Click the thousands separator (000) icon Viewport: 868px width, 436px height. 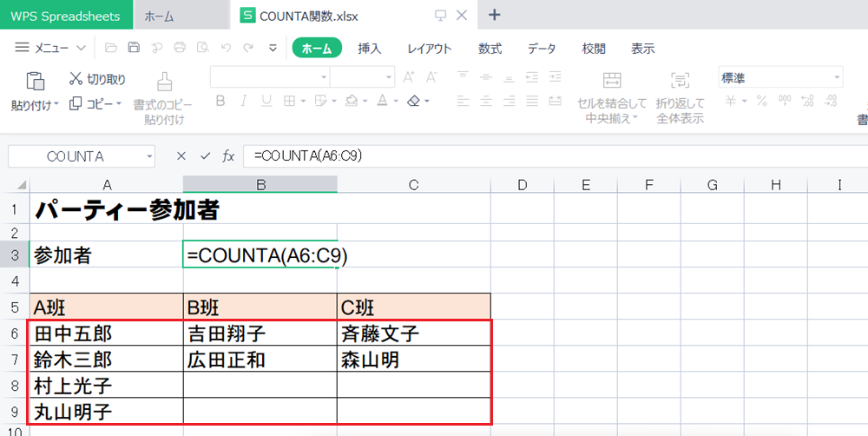(785, 101)
